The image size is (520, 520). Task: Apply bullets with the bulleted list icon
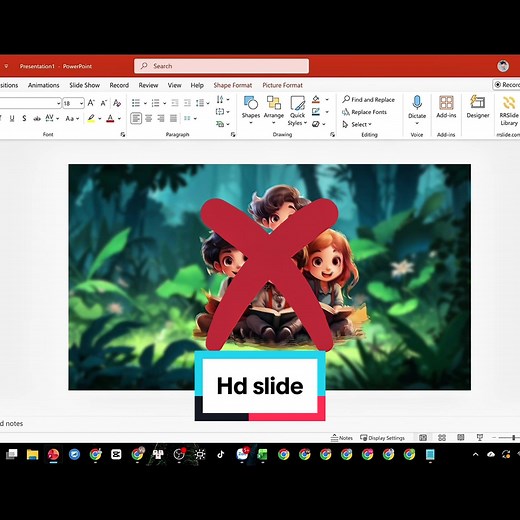pyautogui.click(x=136, y=103)
